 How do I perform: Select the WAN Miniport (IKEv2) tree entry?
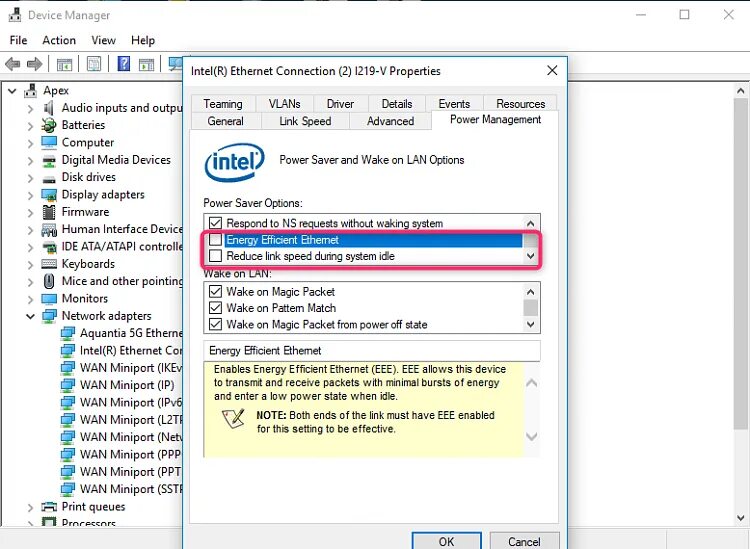pos(131,368)
